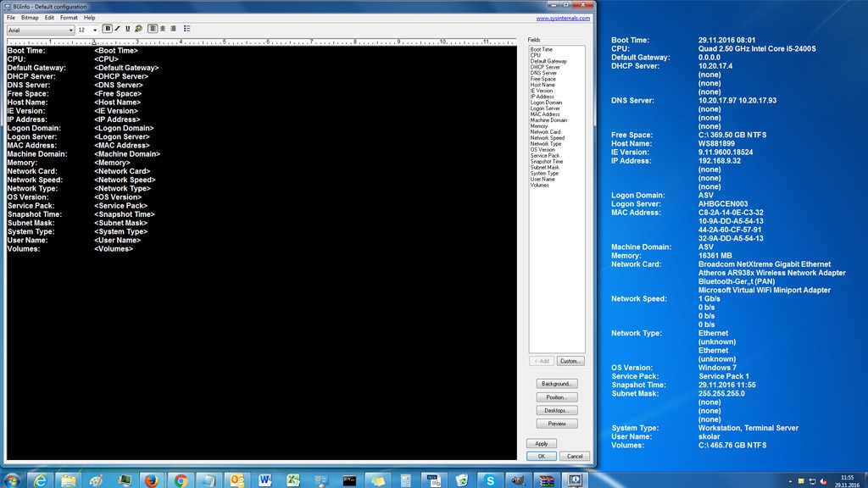868x488 pixels.
Task: Confirm with the OK button
Action: click(x=542, y=457)
